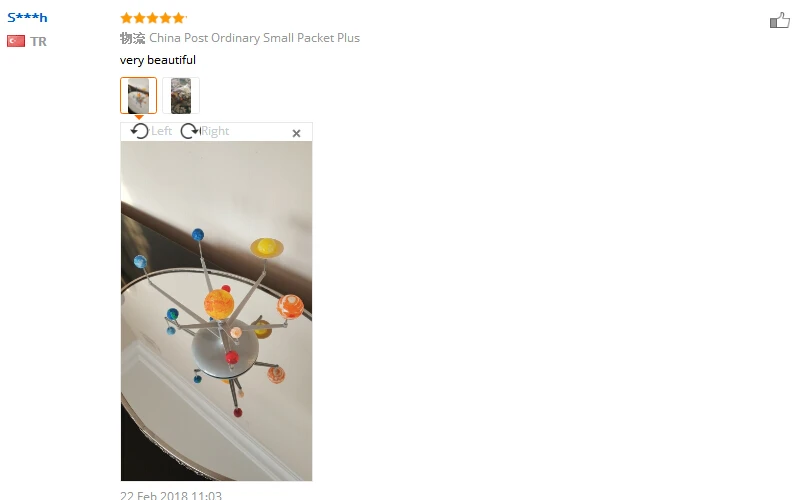The height and width of the screenshot is (500, 792).
Task: Click the "Right" rotate label
Action: click(215, 131)
